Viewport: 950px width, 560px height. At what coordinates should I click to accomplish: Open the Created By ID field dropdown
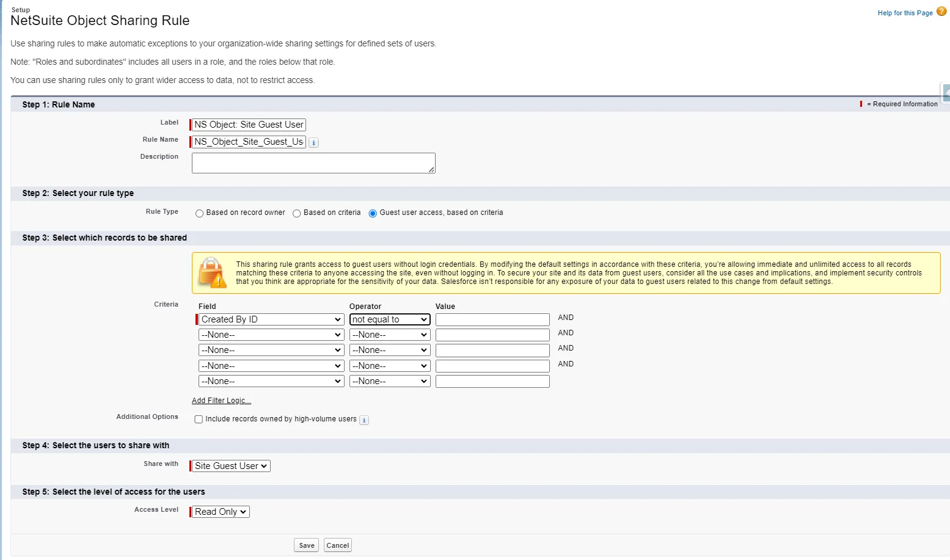click(271, 319)
